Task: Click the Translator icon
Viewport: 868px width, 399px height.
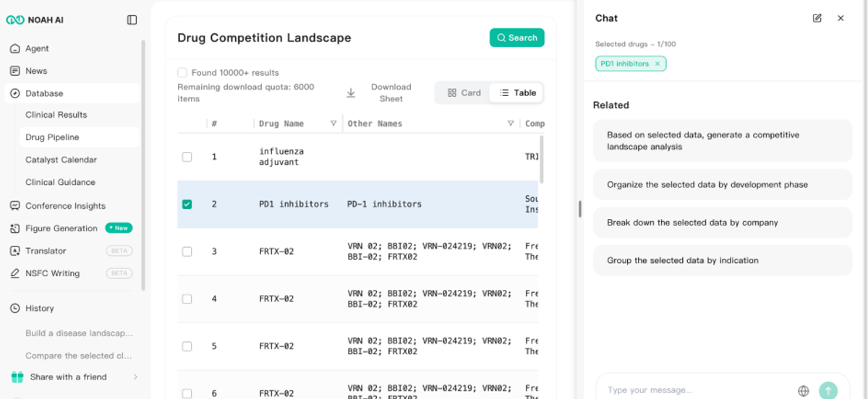Action: click(x=15, y=251)
